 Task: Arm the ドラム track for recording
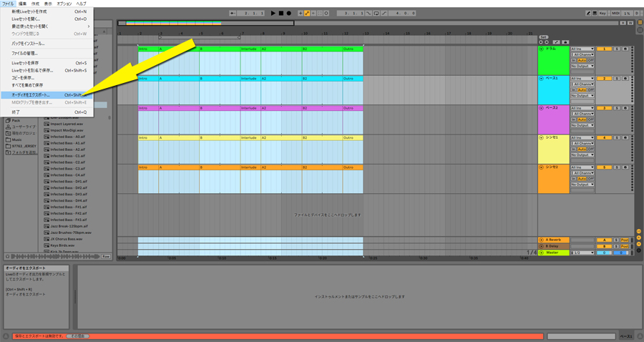point(625,49)
